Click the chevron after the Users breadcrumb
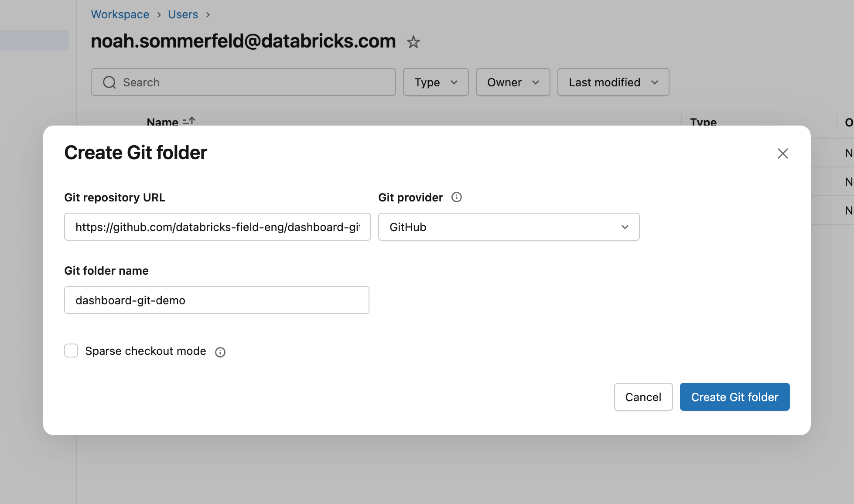854x504 pixels. click(208, 14)
